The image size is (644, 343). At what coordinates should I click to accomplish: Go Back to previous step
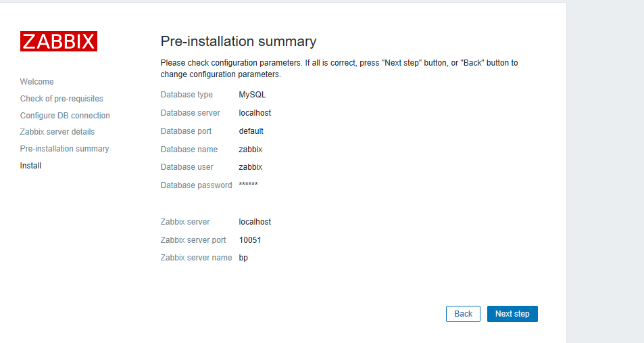click(463, 314)
